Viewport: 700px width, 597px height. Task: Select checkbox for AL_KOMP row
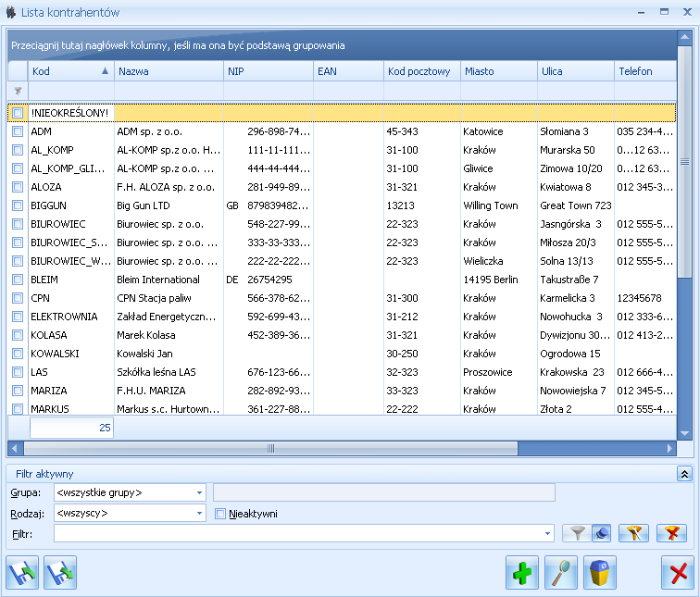(18, 150)
